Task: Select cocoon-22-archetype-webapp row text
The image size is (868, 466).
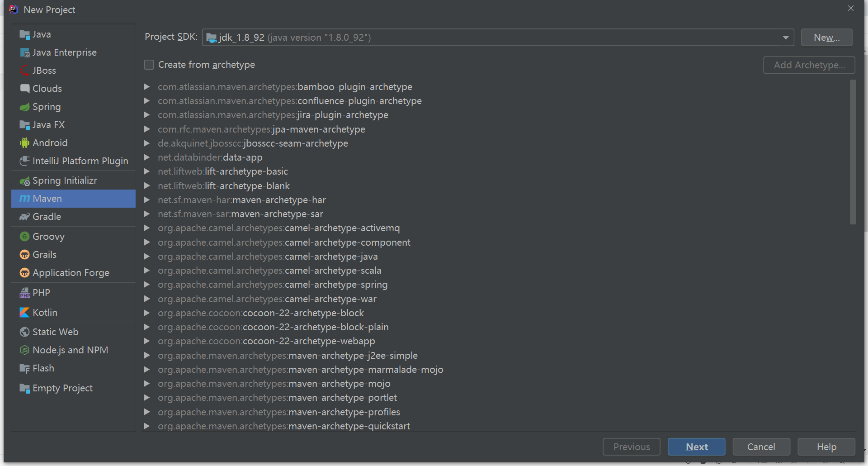Action: [x=266, y=341]
